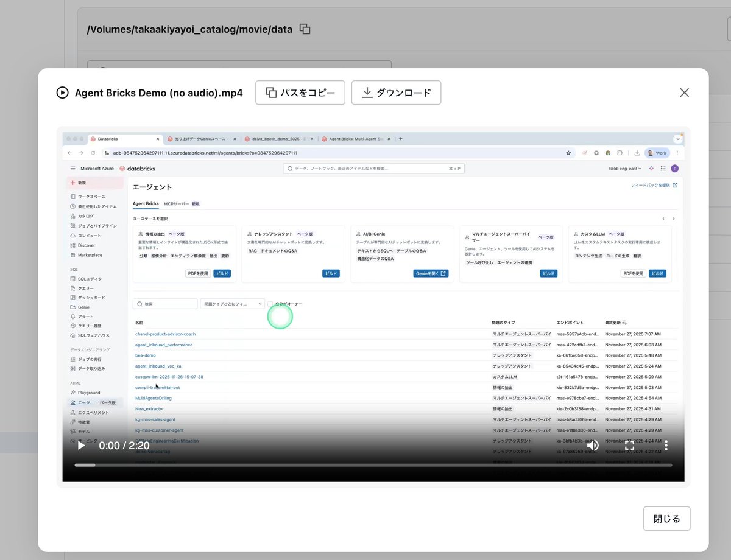Switch to the 売り上げデータGenieスペース browser tab
This screenshot has height=560, width=731.
tap(201, 139)
